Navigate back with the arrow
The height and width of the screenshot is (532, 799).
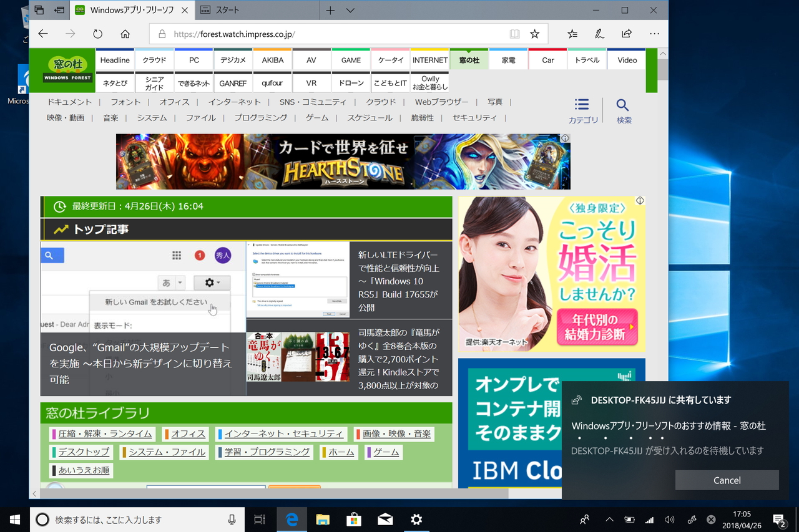42,34
